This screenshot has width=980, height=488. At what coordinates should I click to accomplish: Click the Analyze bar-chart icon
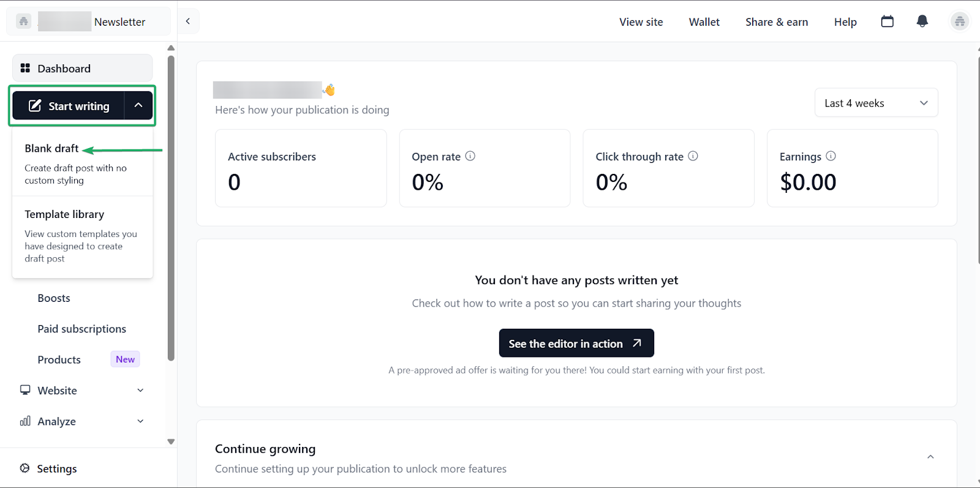coord(24,421)
